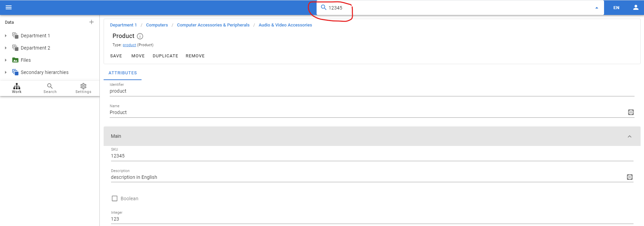The height and width of the screenshot is (226, 644).
Task: Click the Main section header label
Action: point(116,136)
